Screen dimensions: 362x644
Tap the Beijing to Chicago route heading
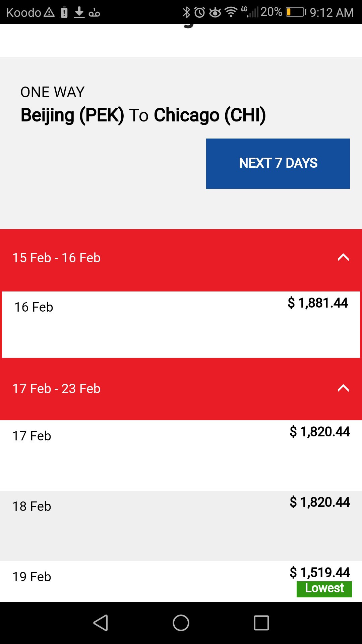coord(143,115)
